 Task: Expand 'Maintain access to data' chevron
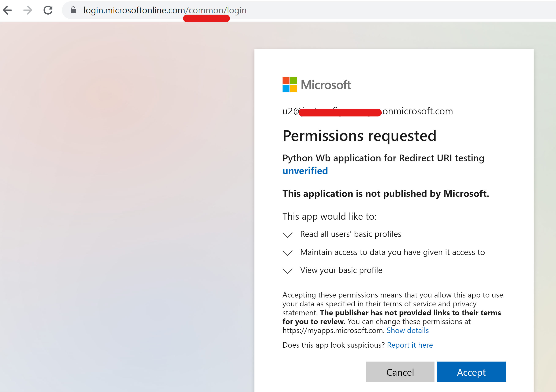(288, 253)
